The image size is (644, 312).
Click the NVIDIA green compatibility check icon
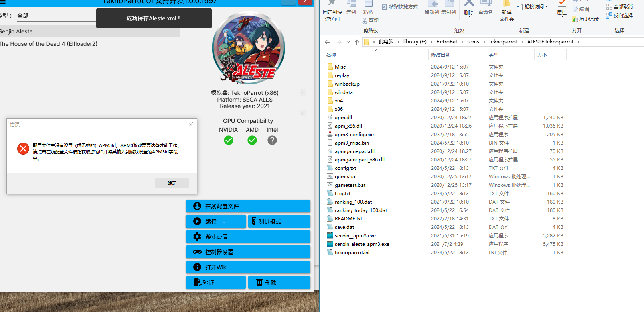(229, 140)
